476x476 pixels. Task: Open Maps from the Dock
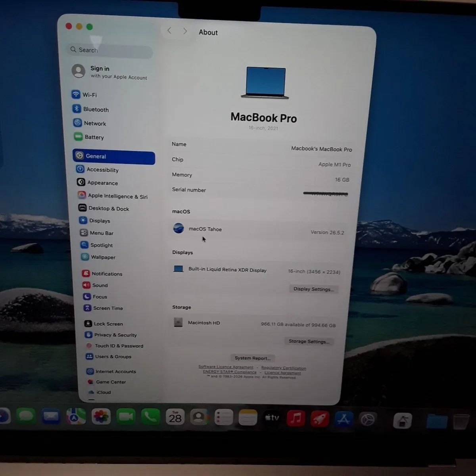75,416
